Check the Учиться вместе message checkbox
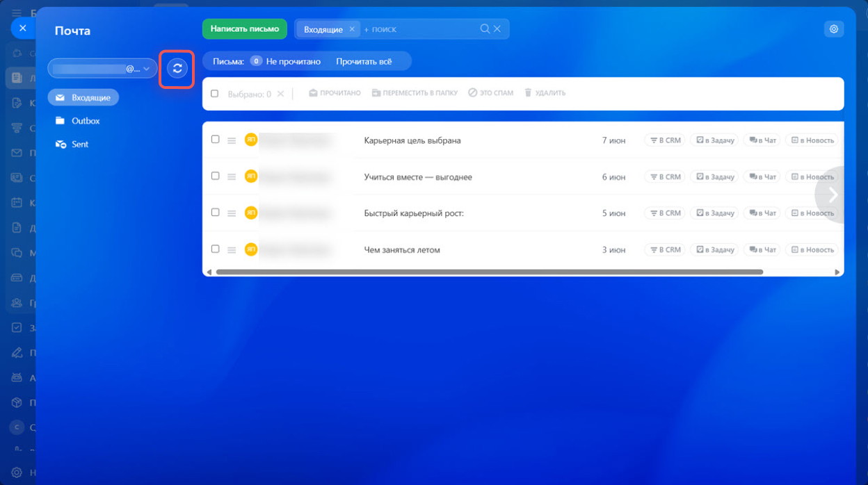The height and width of the screenshot is (485, 868). 215,176
